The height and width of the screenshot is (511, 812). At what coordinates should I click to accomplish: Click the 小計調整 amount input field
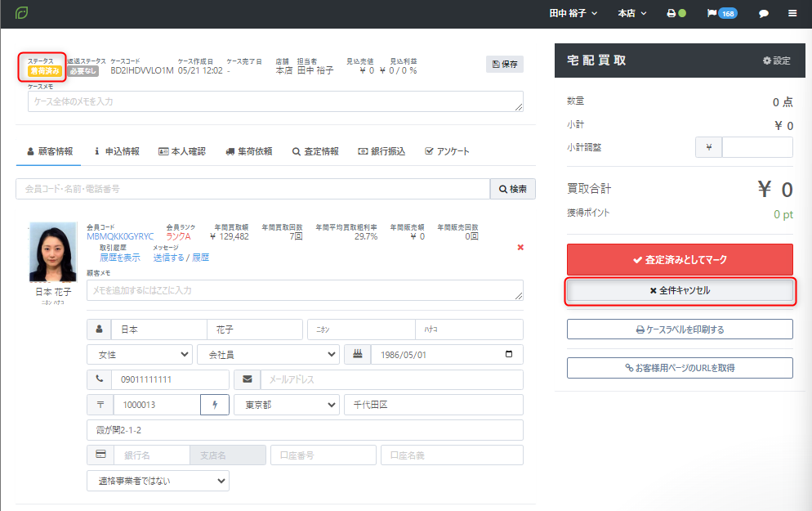point(757,147)
